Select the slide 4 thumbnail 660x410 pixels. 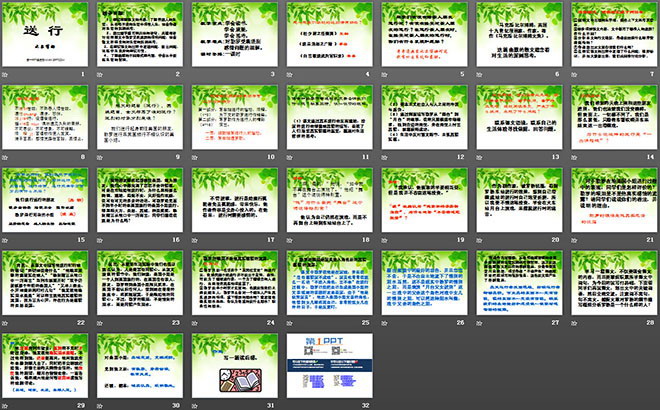(330, 34)
